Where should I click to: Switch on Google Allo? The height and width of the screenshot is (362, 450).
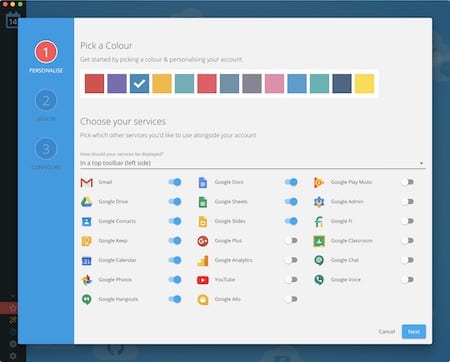[x=291, y=299]
